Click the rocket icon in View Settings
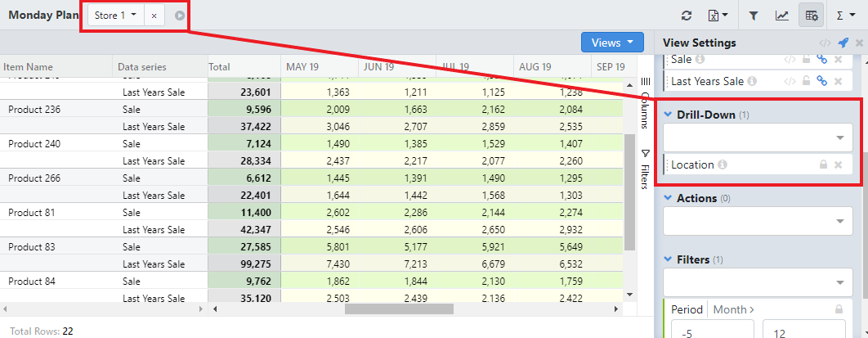The width and height of the screenshot is (868, 338). pos(843,43)
